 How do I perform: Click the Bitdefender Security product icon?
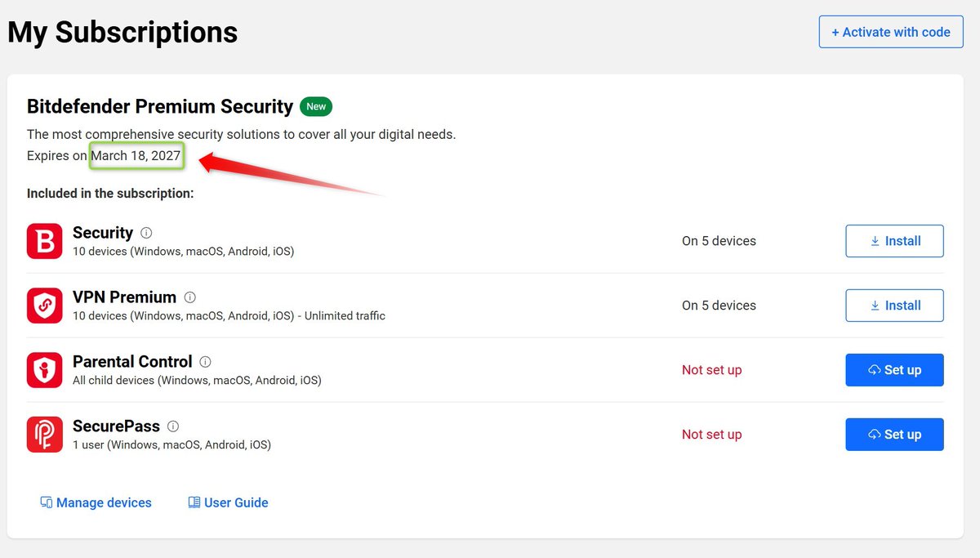[x=44, y=241]
